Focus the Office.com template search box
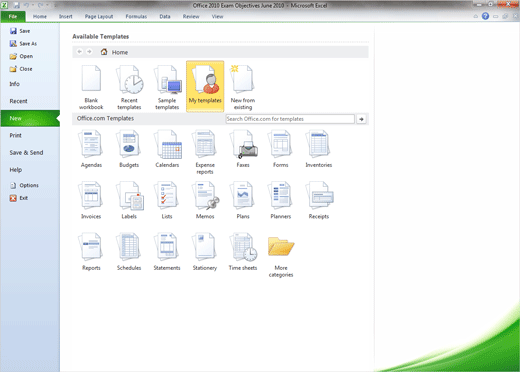 290,119
